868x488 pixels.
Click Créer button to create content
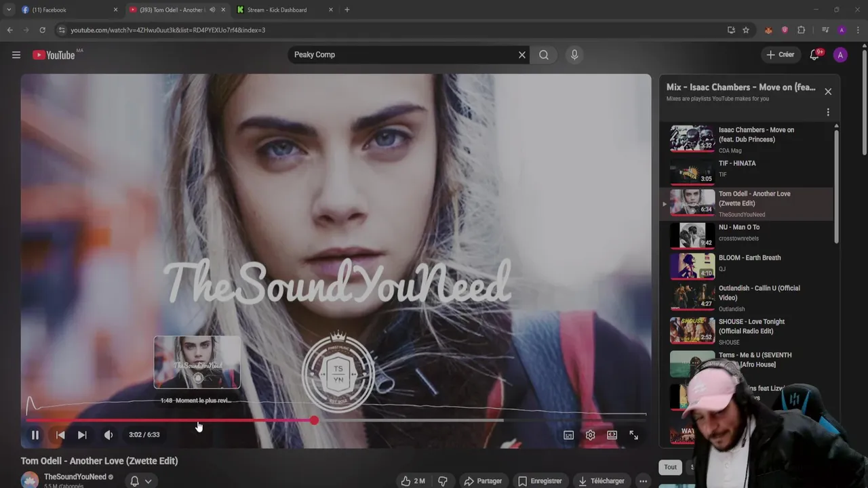[780, 55]
